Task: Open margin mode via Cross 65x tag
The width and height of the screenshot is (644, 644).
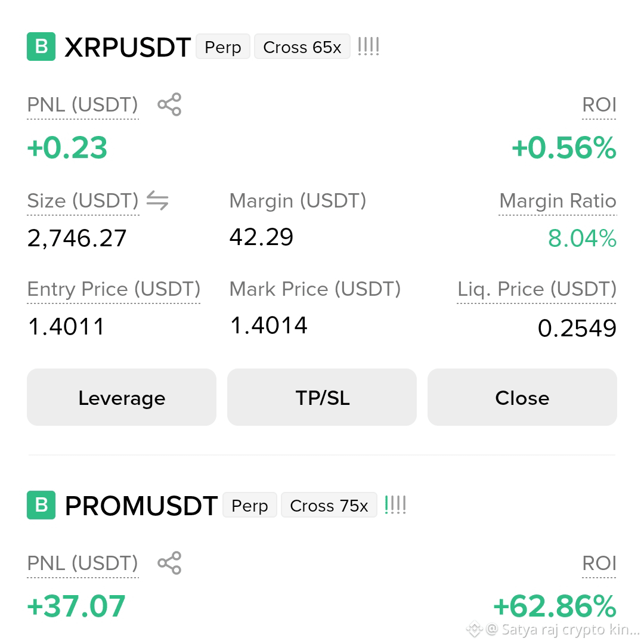Action: pyautogui.click(x=302, y=47)
